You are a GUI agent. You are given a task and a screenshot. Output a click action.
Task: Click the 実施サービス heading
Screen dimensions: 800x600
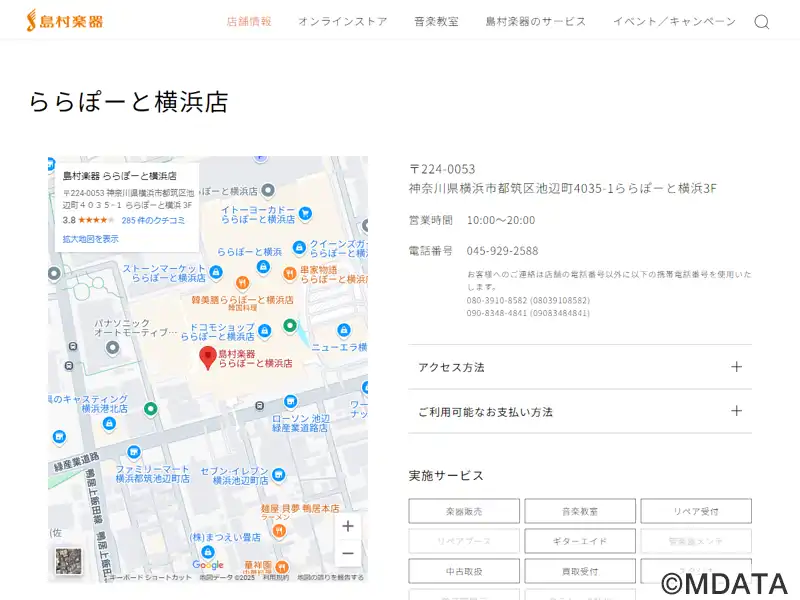coord(446,476)
